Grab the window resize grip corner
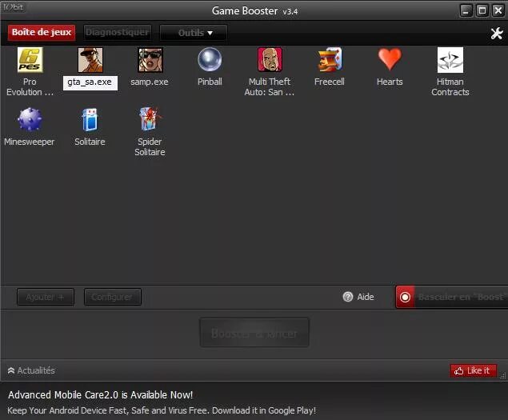The width and height of the screenshot is (508, 420). tap(503, 376)
